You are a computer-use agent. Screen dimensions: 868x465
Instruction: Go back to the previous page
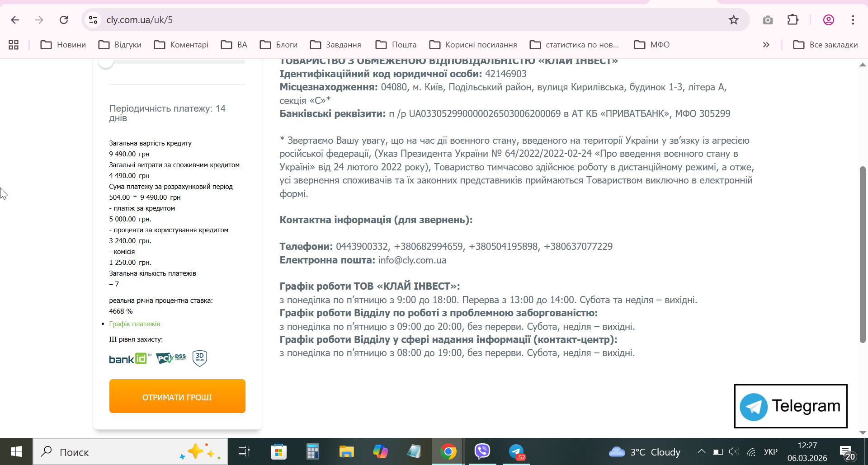[15, 20]
